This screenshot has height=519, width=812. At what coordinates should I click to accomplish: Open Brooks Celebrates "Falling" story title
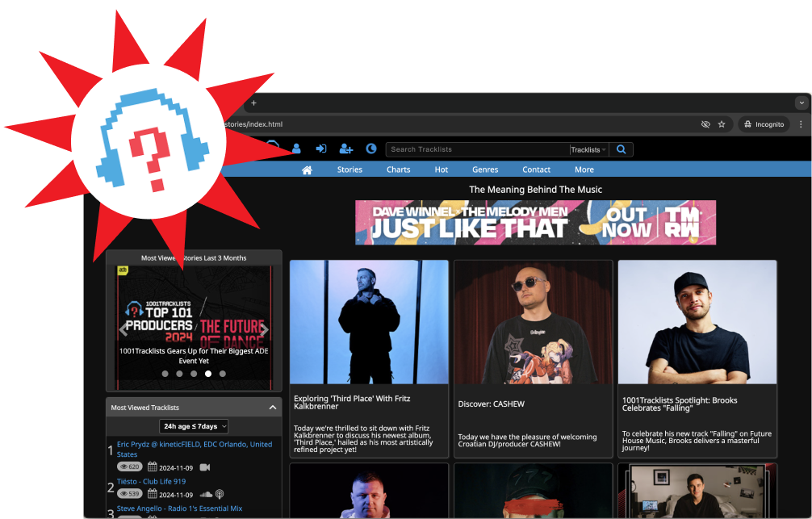coord(680,404)
